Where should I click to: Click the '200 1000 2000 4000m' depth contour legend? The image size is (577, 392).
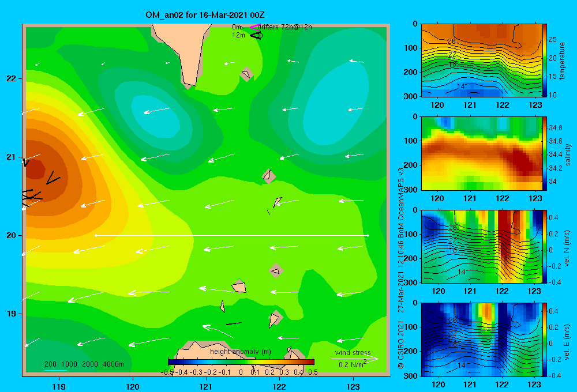(84, 364)
